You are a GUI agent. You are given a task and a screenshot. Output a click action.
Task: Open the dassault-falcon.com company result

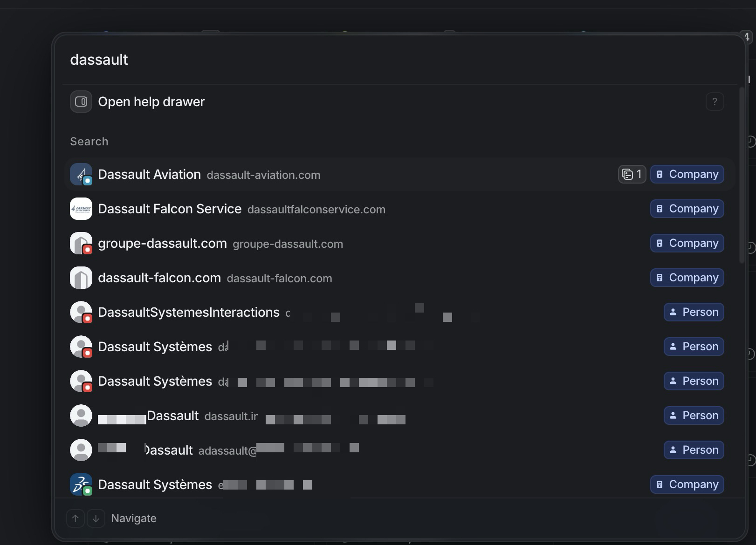click(399, 278)
